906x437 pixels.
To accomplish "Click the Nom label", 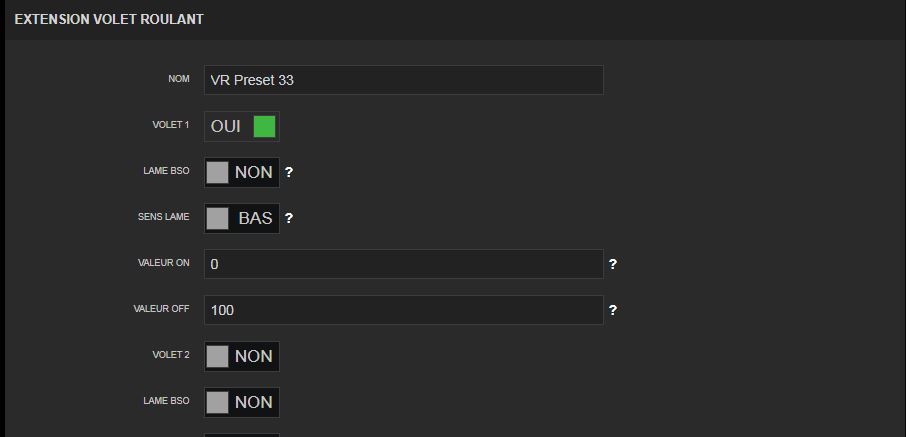I will click(179, 79).
